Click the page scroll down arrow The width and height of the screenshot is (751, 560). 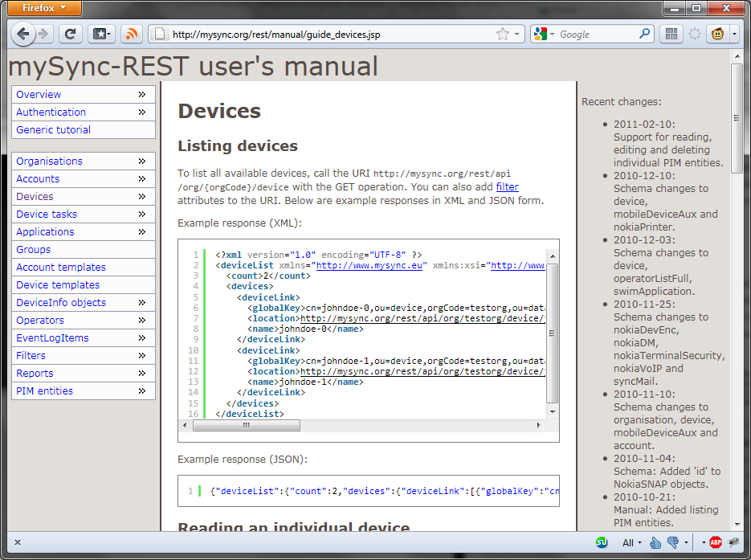pyautogui.click(x=737, y=524)
